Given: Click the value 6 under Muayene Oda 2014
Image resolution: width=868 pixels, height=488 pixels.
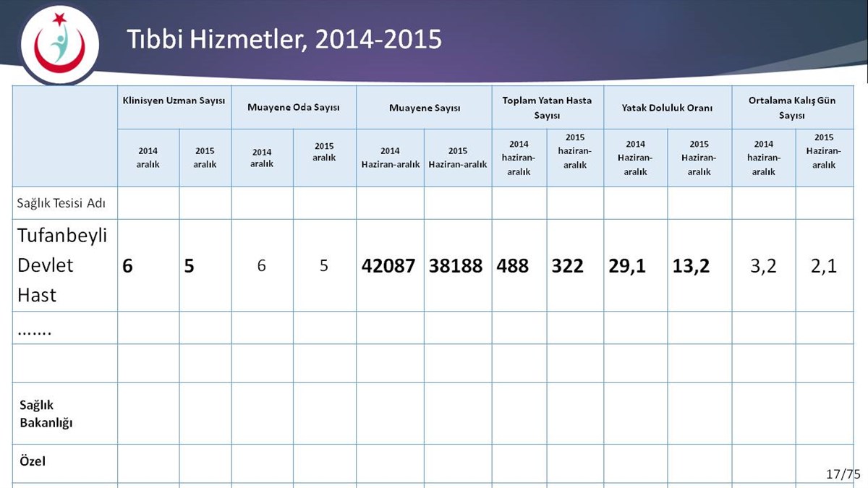Looking at the screenshot, I should [262, 266].
